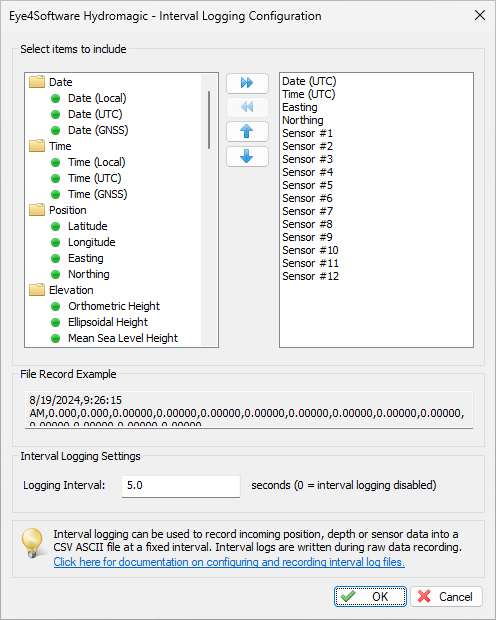Select Sensor #8 in the included list
The height and width of the screenshot is (620, 496).
tap(308, 224)
